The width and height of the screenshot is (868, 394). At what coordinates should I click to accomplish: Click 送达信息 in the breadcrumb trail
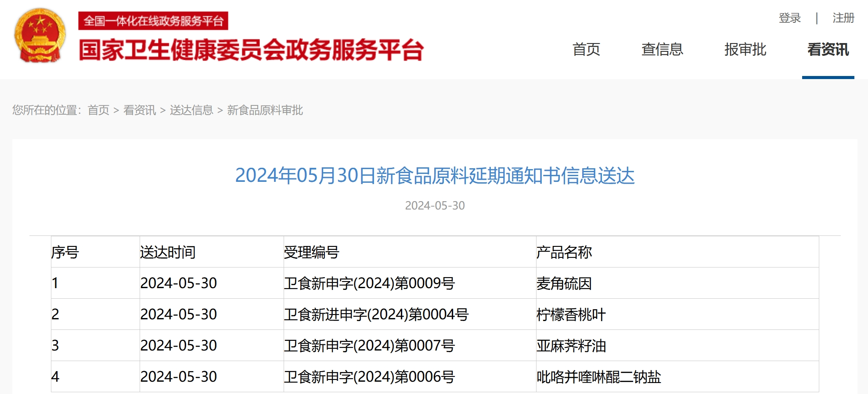point(191,110)
